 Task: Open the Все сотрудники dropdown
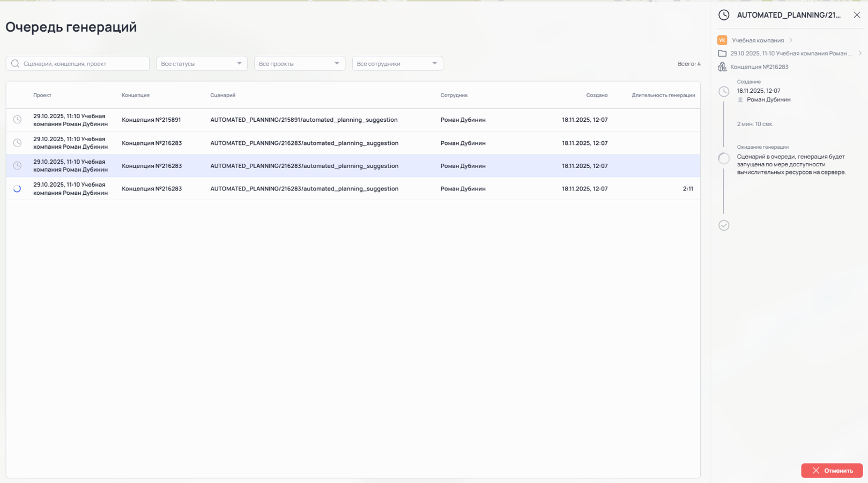pyautogui.click(x=397, y=64)
